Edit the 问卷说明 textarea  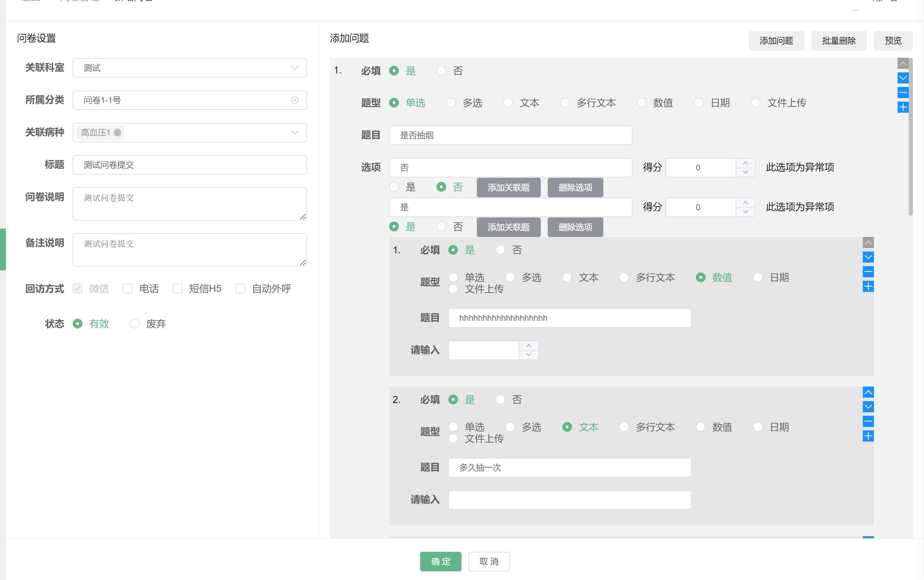pyautogui.click(x=190, y=204)
